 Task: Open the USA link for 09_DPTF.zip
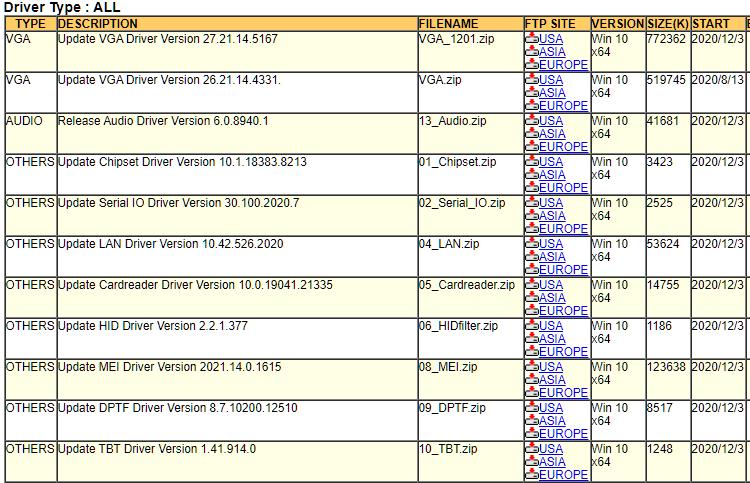coord(551,408)
